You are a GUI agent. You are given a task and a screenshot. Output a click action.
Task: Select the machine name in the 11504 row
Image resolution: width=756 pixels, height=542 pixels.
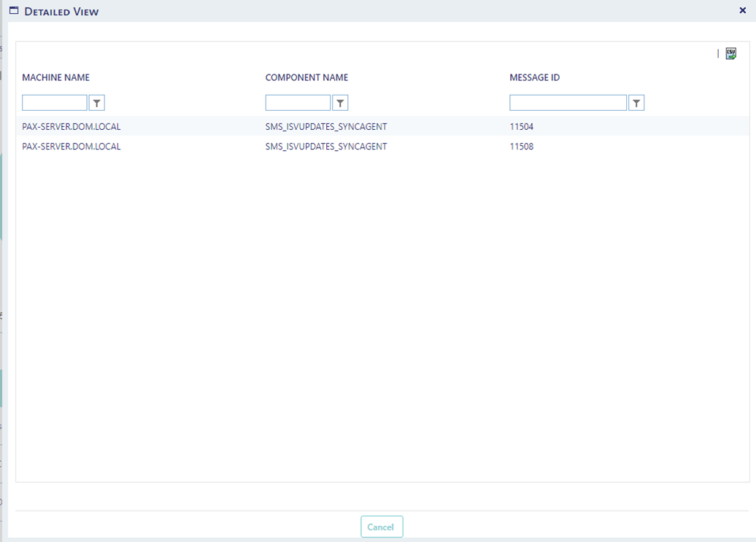click(x=72, y=127)
